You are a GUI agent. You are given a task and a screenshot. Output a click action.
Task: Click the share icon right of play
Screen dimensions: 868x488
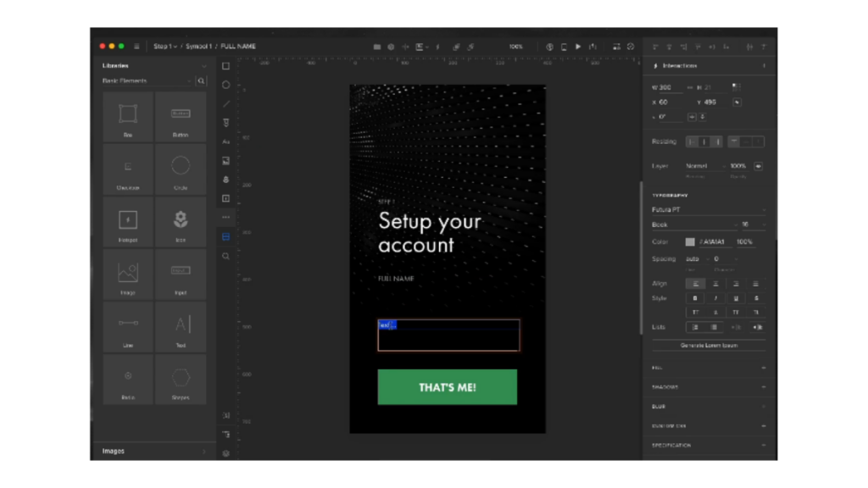[x=593, y=47]
